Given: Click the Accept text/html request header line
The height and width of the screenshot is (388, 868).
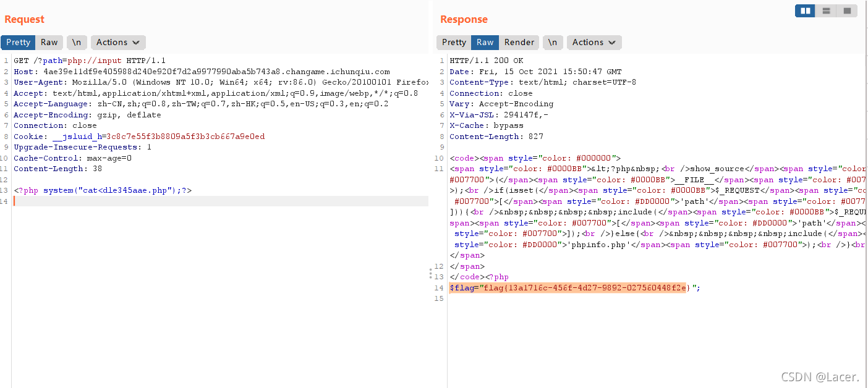Looking at the screenshot, I should pyautogui.click(x=216, y=93).
